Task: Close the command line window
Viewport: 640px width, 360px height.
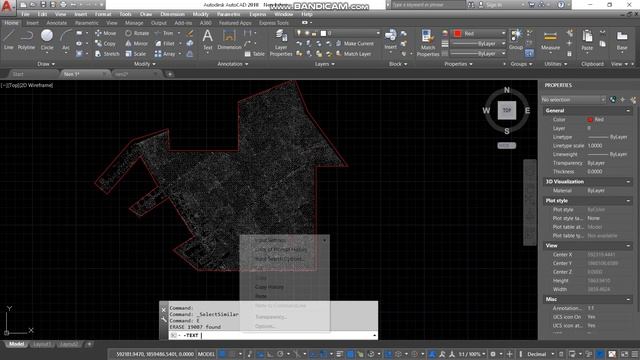Action: tap(164, 310)
